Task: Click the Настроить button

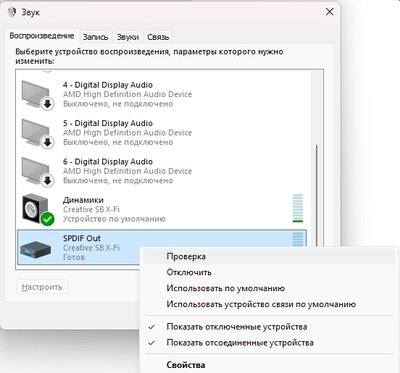Action: pyautogui.click(x=42, y=287)
